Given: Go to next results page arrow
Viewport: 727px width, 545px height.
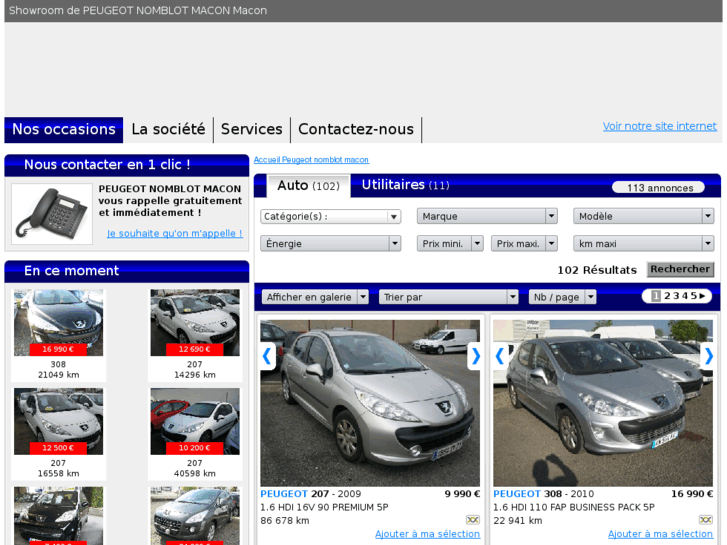Looking at the screenshot, I should (702, 296).
